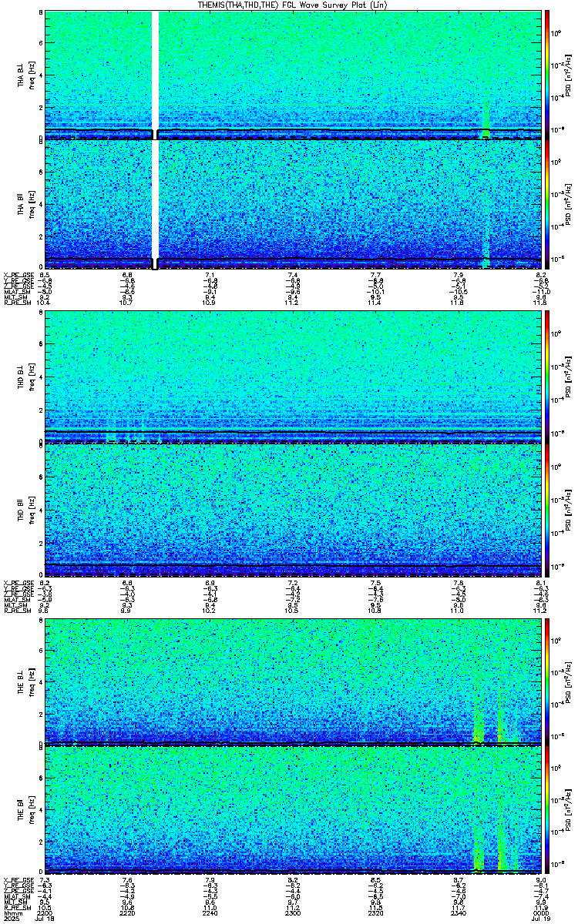578x924 pixels.
Task: Click the R_RE_SM value 10.4 under THA
Action: point(45,303)
